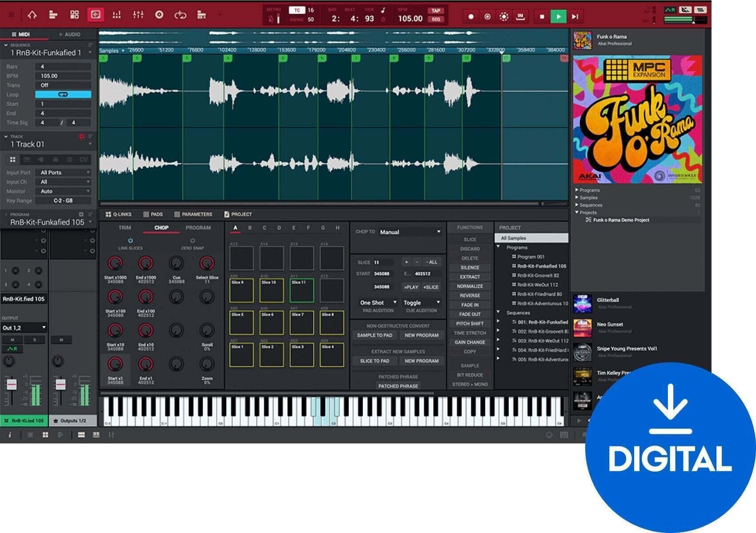Image resolution: width=756 pixels, height=533 pixels.
Task: Mute the RnB-Kit channel with M button
Action: 12,340
